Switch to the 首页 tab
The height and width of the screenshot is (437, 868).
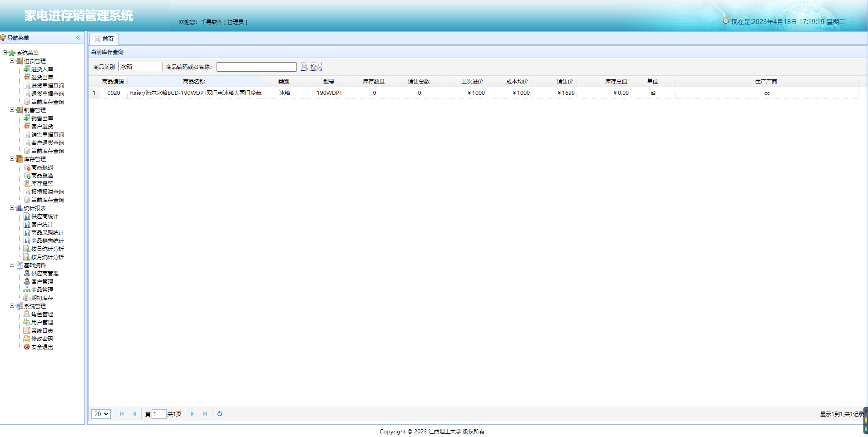click(x=104, y=39)
